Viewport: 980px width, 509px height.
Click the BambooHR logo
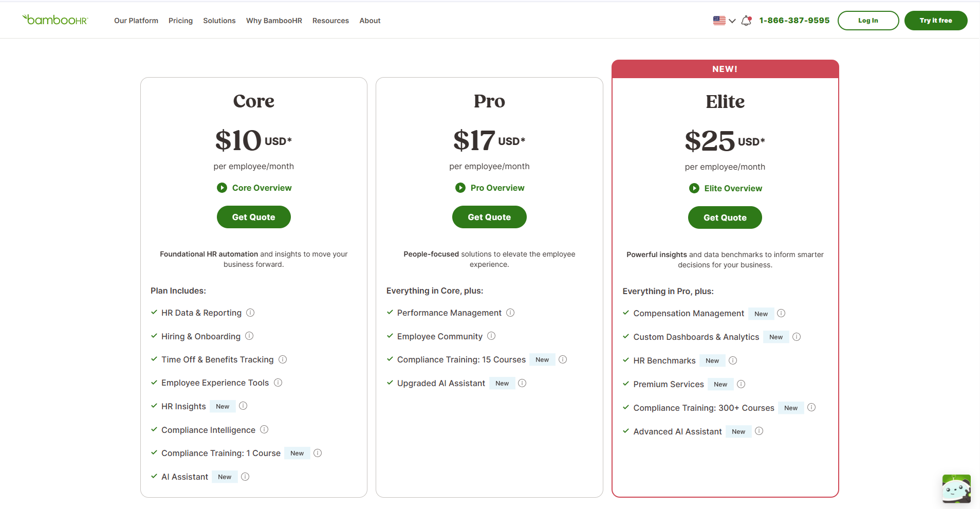tap(55, 20)
